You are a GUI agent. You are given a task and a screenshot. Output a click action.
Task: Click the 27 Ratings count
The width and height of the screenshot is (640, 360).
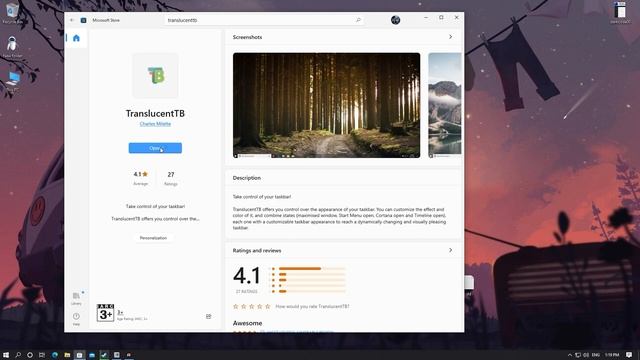pyautogui.click(x=171, y=178)
